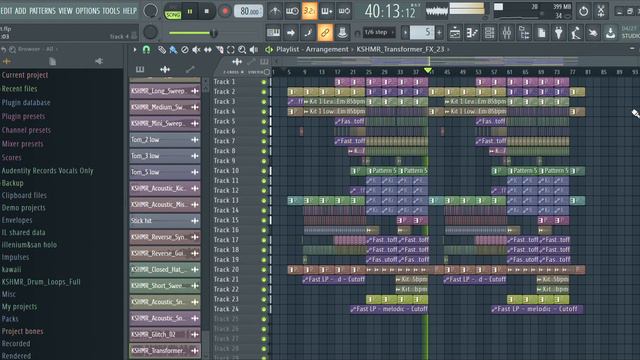Select the Delete tool in Playlist toolbar
The width and height of the screenshot is (640, 360).
click(184, 50)
